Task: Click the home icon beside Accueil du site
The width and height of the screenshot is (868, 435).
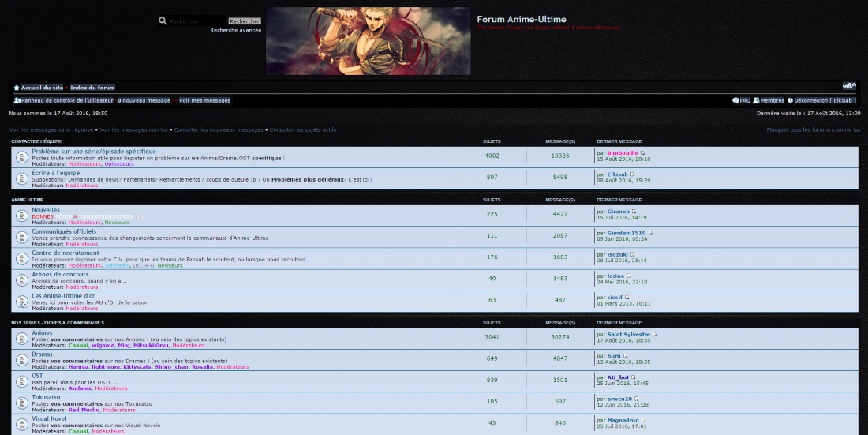Action: (17, 88)
